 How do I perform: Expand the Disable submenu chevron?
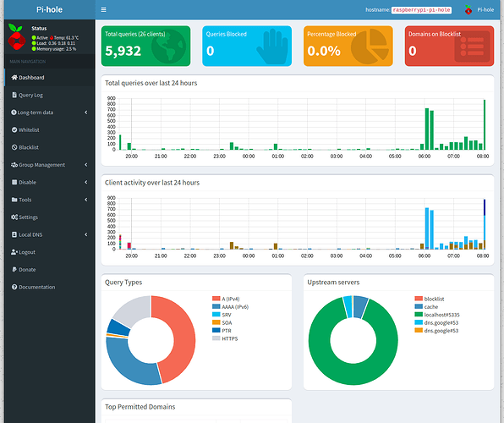[85, 182]
